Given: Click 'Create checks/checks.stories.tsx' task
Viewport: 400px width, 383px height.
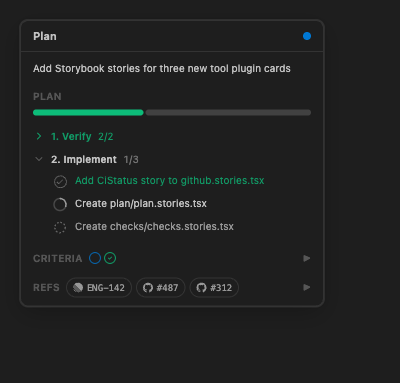Looking at the screenshot, I should [154, 227].
